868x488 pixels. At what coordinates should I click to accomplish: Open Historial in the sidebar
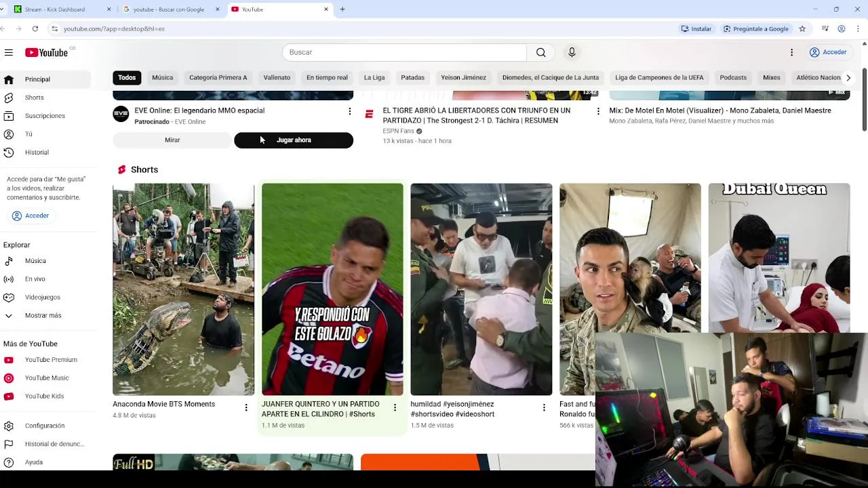[45, 152]
